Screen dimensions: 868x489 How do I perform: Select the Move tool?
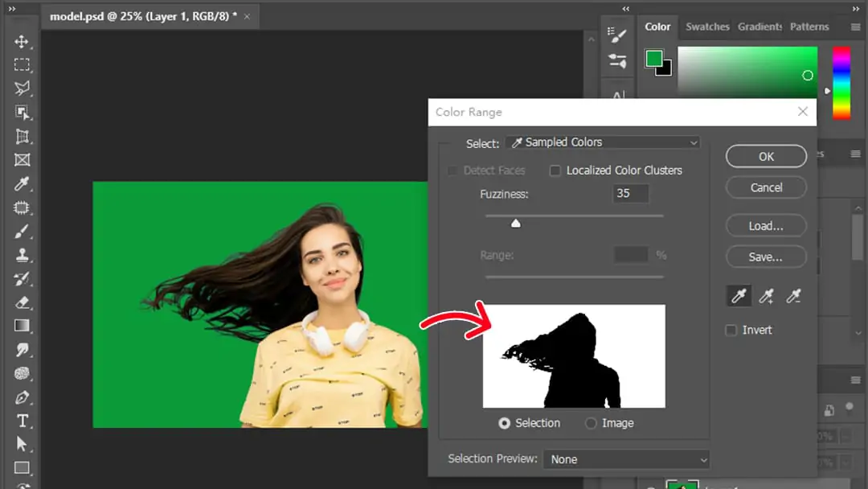(22, 42)
